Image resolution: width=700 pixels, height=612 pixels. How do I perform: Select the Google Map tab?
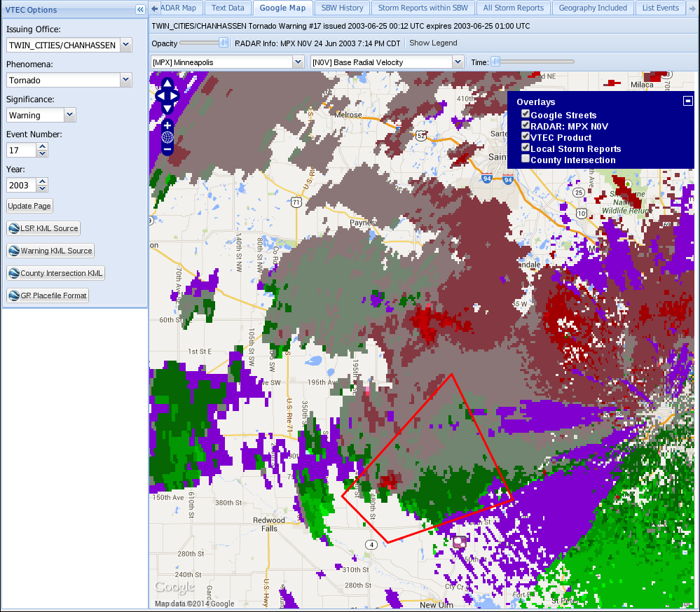[x=282, y=8]
